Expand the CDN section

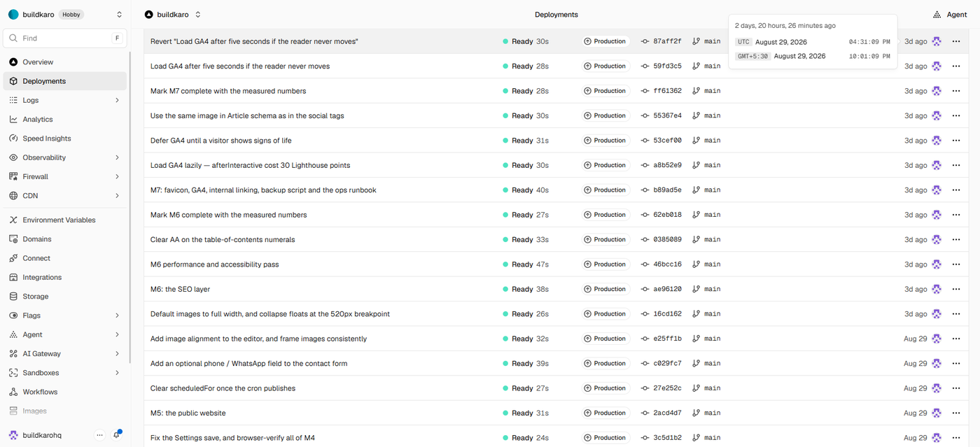(117, 196)
